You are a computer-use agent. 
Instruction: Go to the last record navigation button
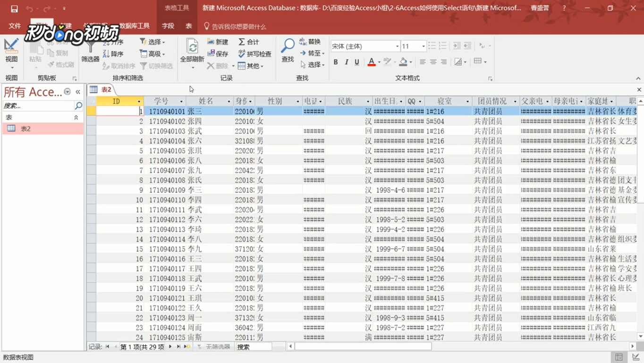[x=178, y=347]
